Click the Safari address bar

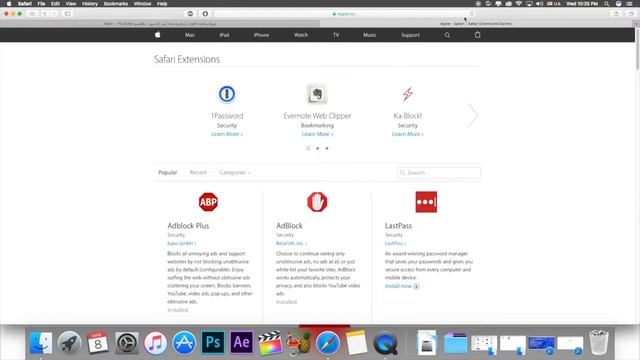click(344, 13)
